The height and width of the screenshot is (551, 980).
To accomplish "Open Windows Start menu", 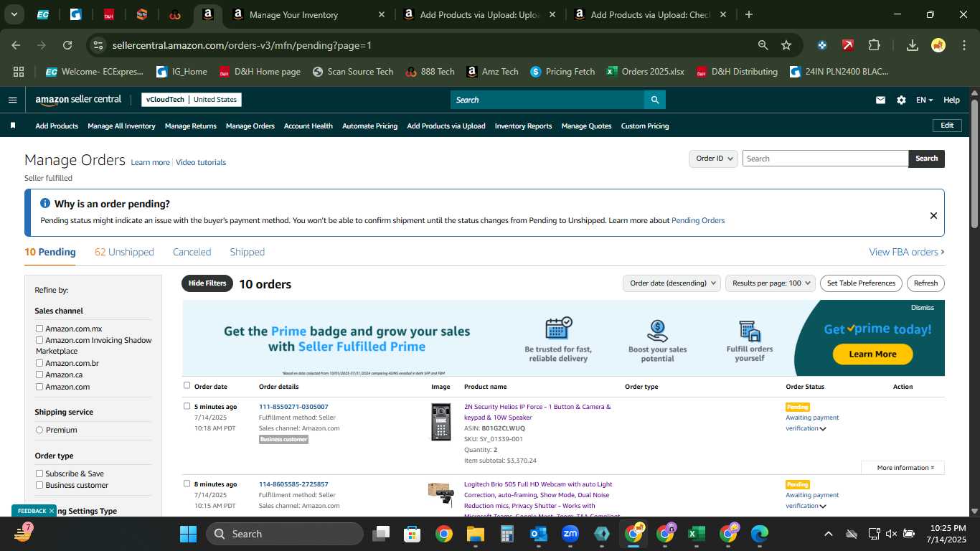I will pyautogui.click(x=188, y=534).
